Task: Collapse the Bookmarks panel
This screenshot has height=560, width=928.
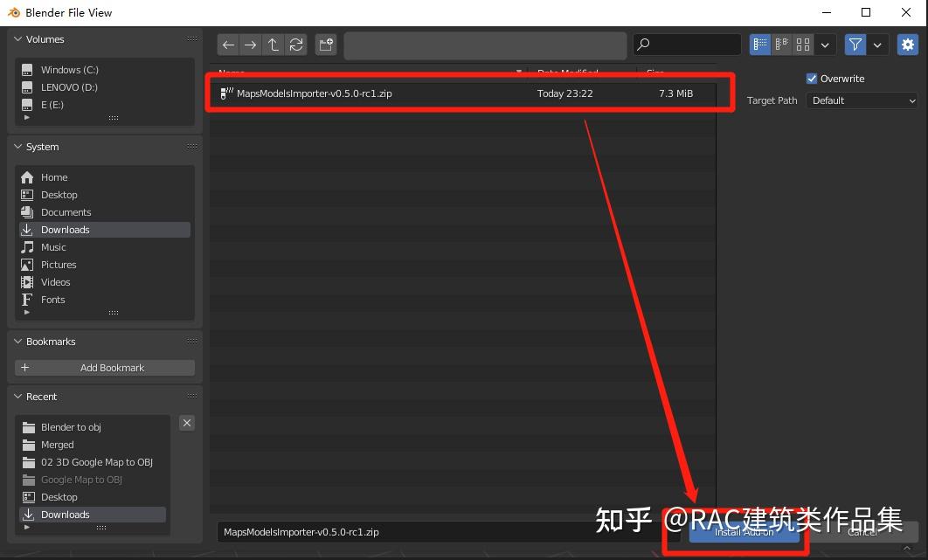Action: click(x=18, y=342)
